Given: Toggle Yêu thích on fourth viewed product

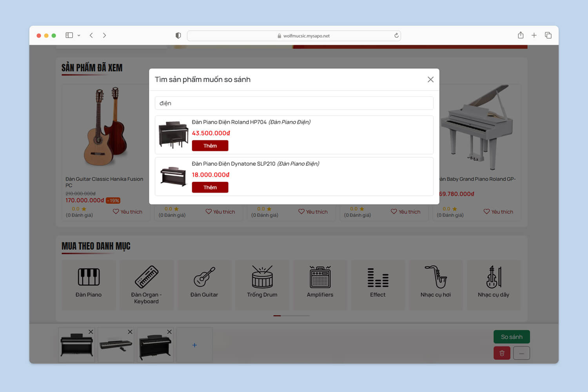Looking at the screenshot, I should point(406,212).
